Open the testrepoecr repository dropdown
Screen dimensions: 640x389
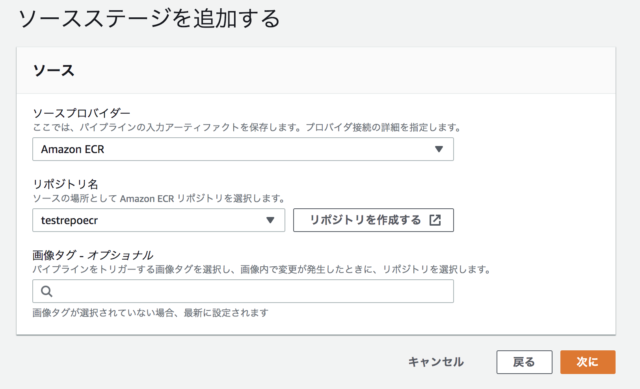click(x=158, y=220)
